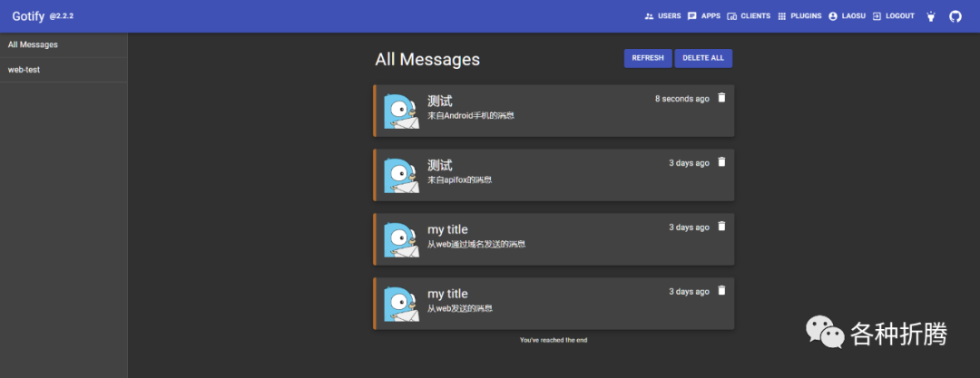The height and width of the screenshot is (378, 980).
Task: Delete the 从web通过域名发送的消息 message
Action: pos(722,227)
